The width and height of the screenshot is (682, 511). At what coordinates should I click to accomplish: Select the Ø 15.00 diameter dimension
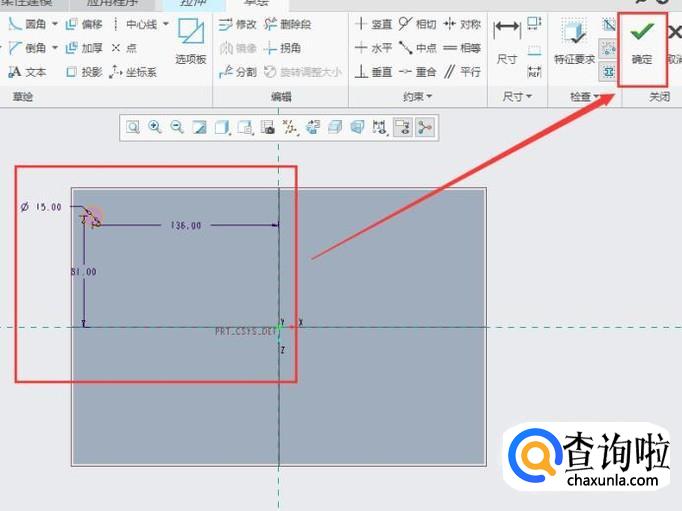[x=41, y=207]
